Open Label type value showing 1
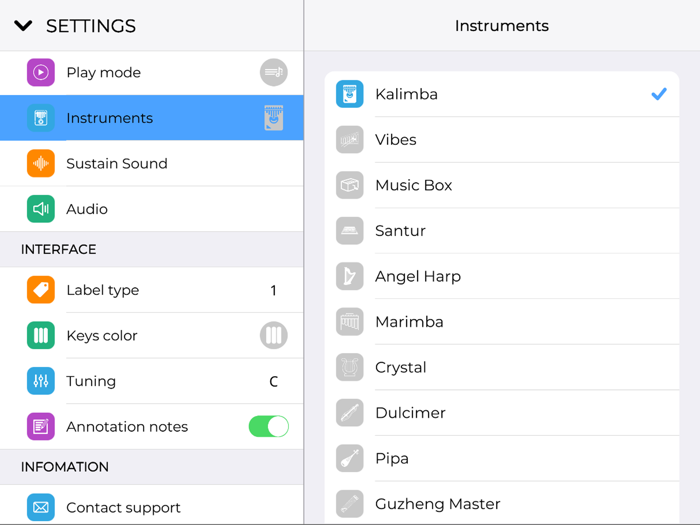Screen dimensions: 700x525 (x=152, y=290)
